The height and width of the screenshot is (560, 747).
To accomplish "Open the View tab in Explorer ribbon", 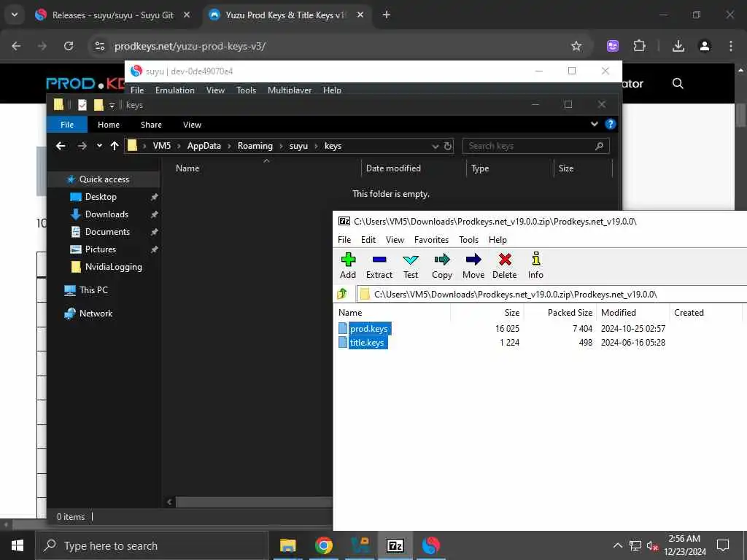I will (192, 124).
